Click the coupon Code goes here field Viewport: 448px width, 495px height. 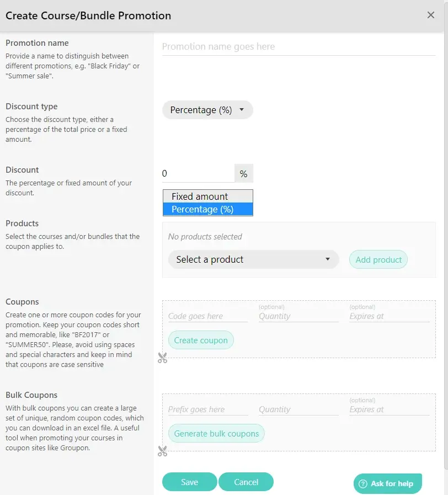tap(208, 316)
